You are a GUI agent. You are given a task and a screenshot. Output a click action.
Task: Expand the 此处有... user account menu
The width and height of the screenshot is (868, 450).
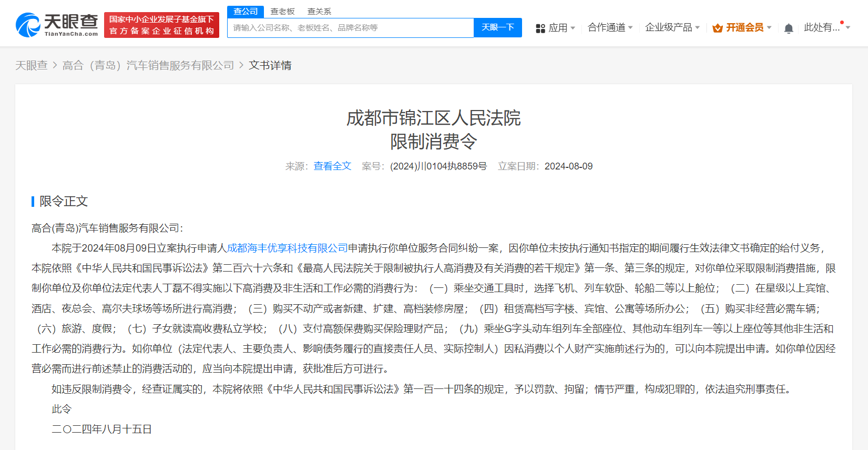click(x=826, y=27)
